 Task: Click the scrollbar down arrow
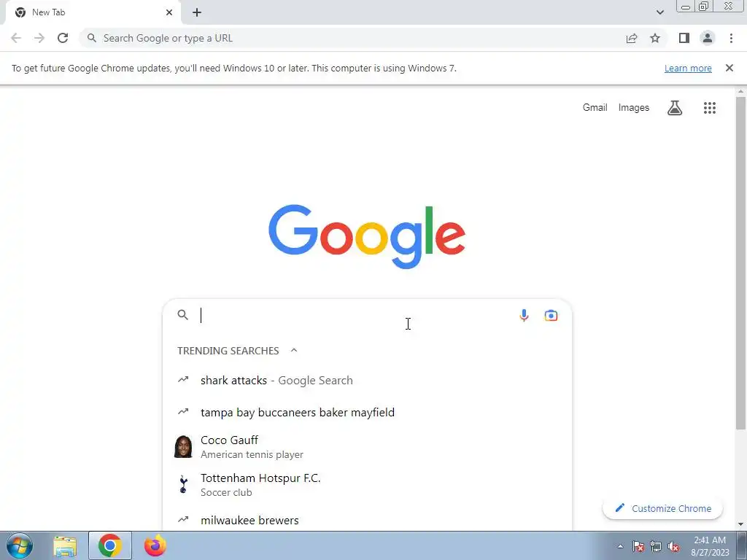click(x=740, y=524)
